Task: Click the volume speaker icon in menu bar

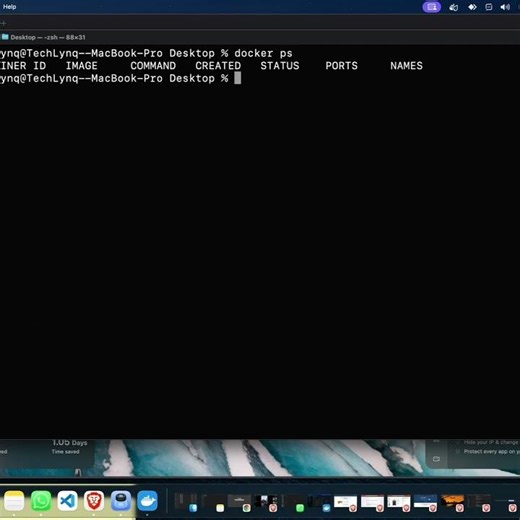Action: pyautogui.click(x=505, y=7)
